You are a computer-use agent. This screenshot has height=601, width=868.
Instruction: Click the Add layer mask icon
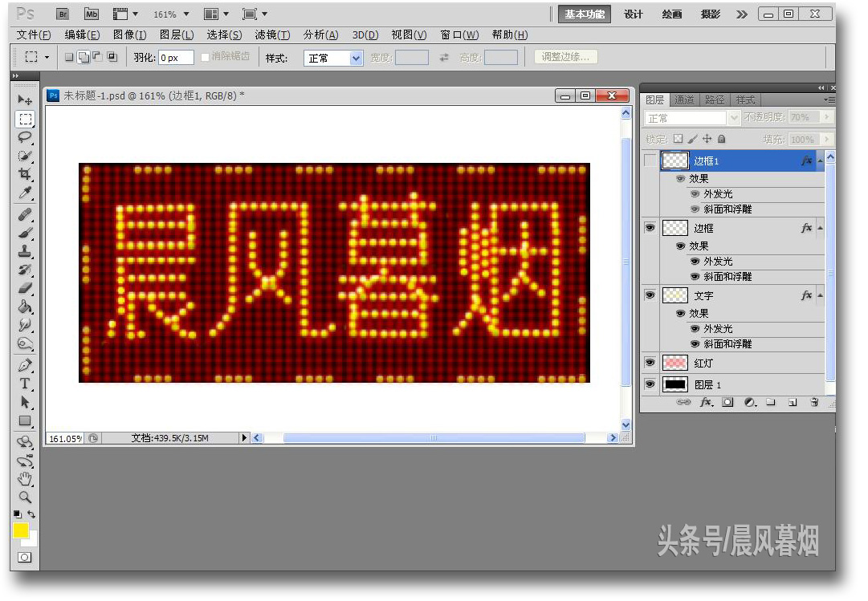point(727,401)
